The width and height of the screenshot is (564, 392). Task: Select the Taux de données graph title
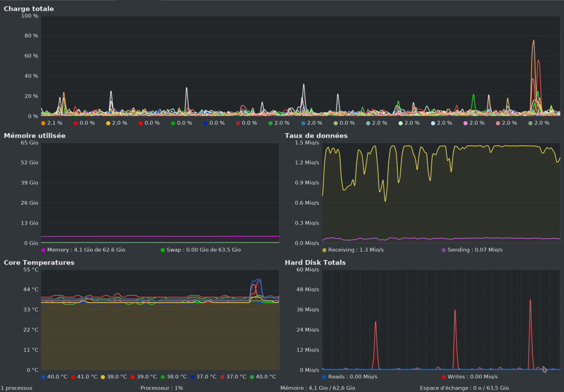(x=316, y=135)
